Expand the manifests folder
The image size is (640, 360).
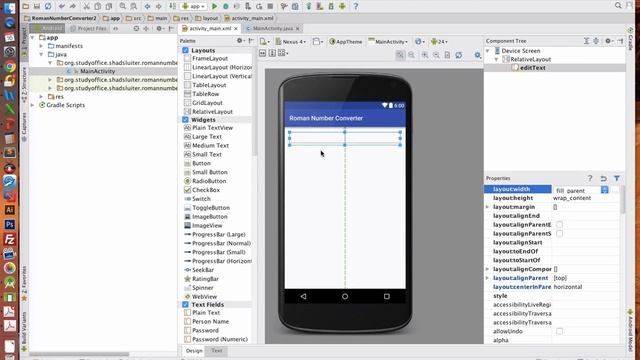coord(41,46)
